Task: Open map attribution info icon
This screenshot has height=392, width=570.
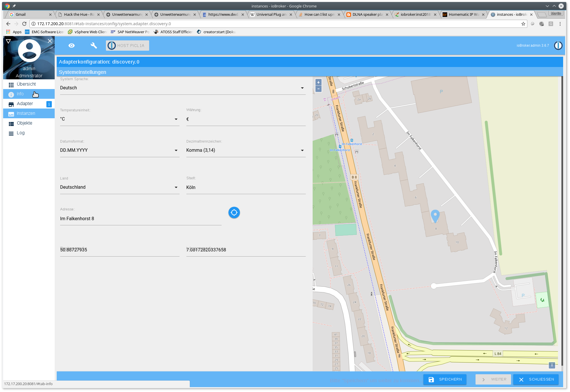Action: tap(552, 365)
